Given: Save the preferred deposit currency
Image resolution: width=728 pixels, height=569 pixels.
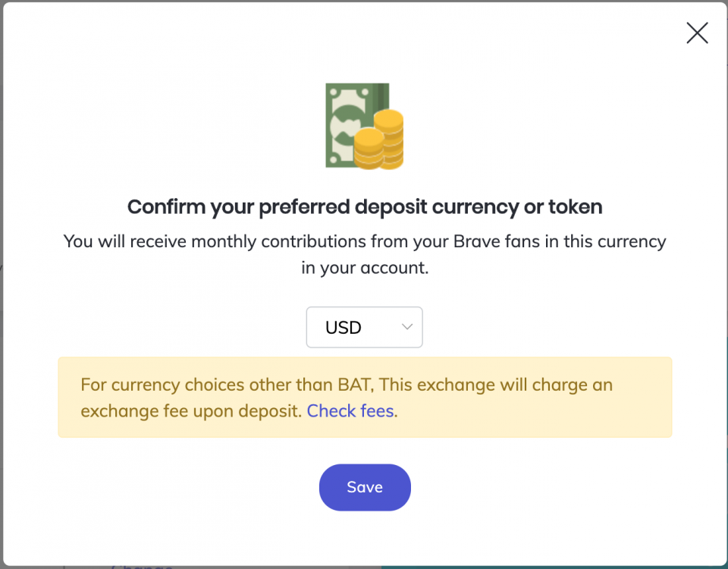Looking at the screenshot, I should coord(365,487).
